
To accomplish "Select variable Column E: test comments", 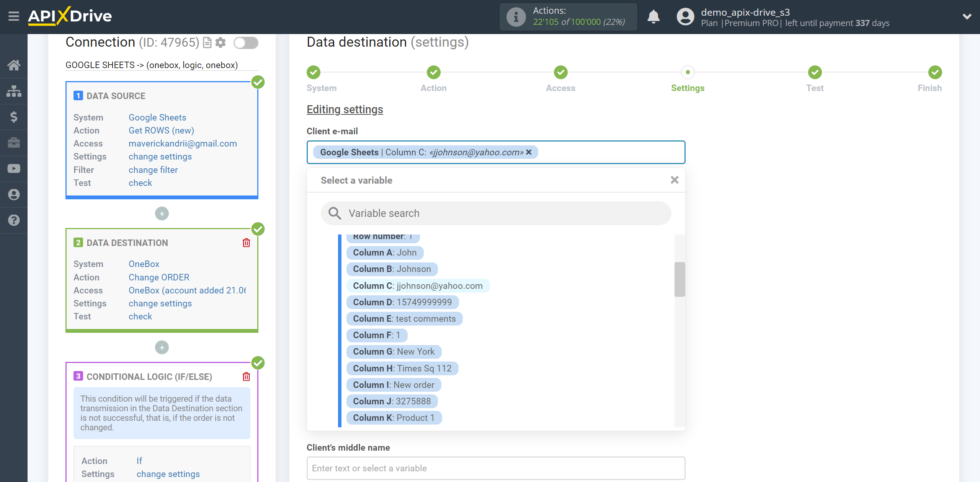I will [x=404, y=319].
